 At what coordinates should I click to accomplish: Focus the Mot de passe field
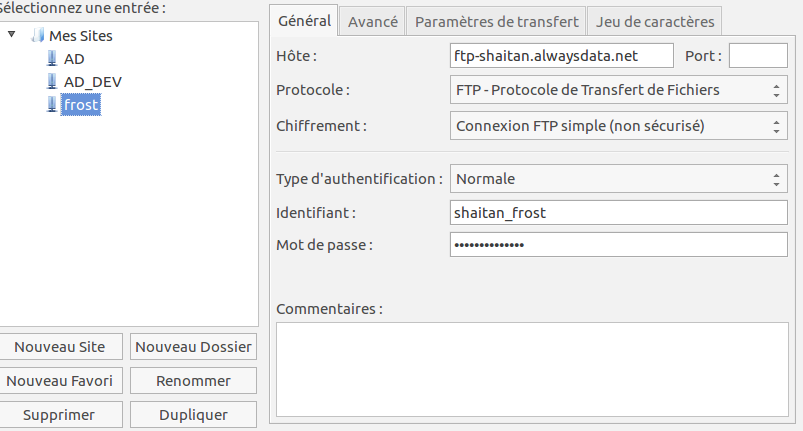tap(619, 245)
